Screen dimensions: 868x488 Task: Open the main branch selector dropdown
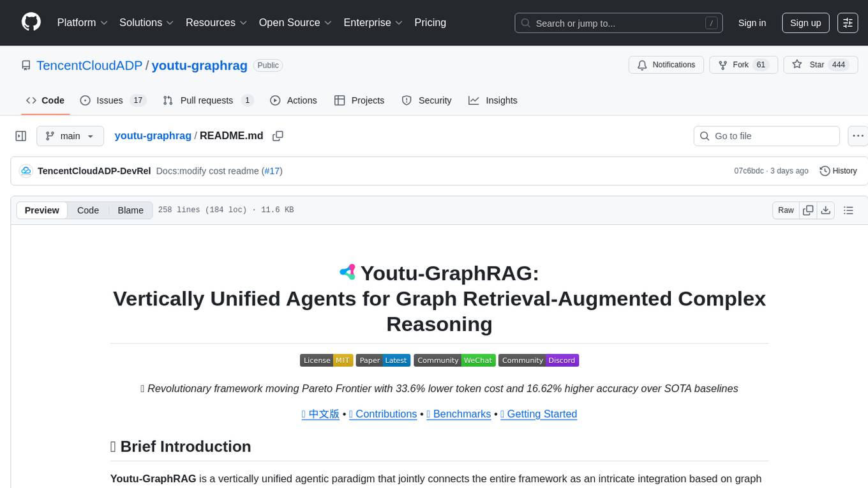[70, 136]
